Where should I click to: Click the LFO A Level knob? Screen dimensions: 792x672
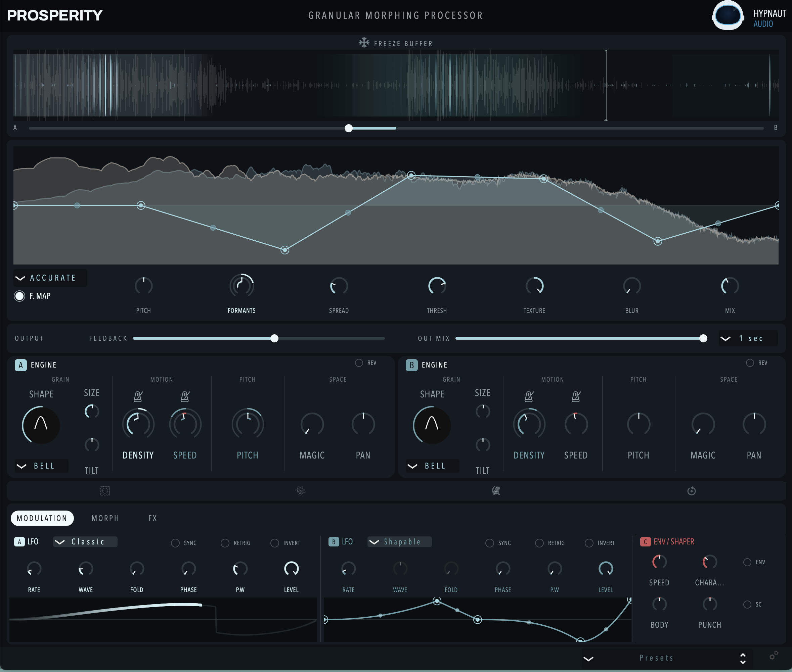pos(292,569)
